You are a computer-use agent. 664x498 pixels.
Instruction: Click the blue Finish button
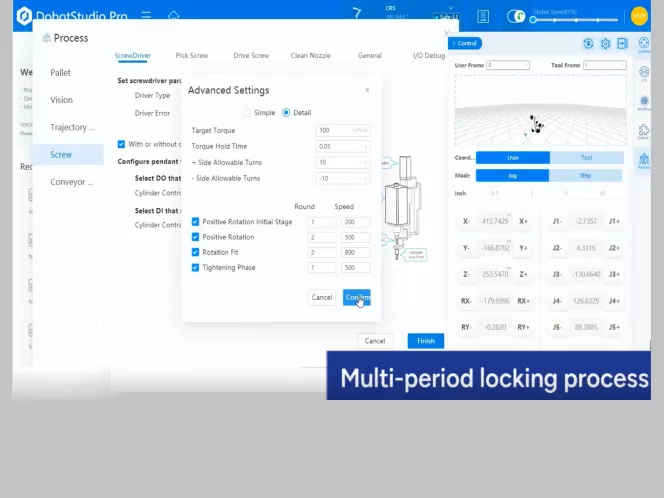426,341
